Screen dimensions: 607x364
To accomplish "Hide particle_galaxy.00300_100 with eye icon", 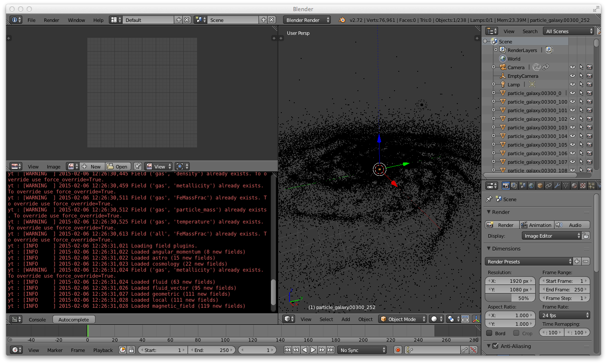I will coord(573,101).
